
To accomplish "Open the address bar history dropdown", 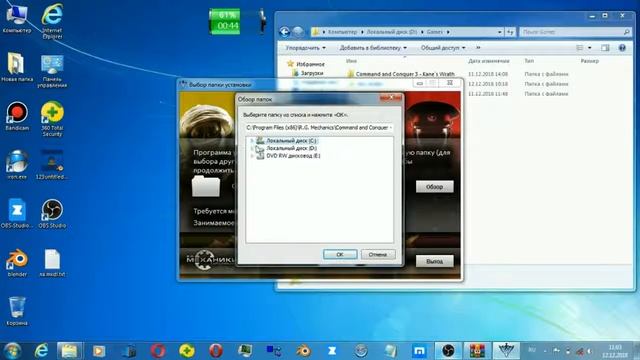I will 500,32.
